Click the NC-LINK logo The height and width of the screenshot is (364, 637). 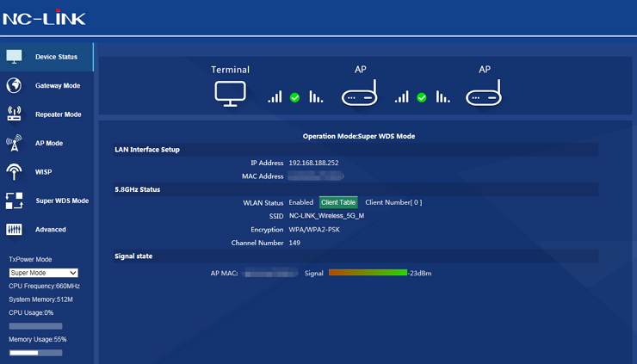pos(44,18)
